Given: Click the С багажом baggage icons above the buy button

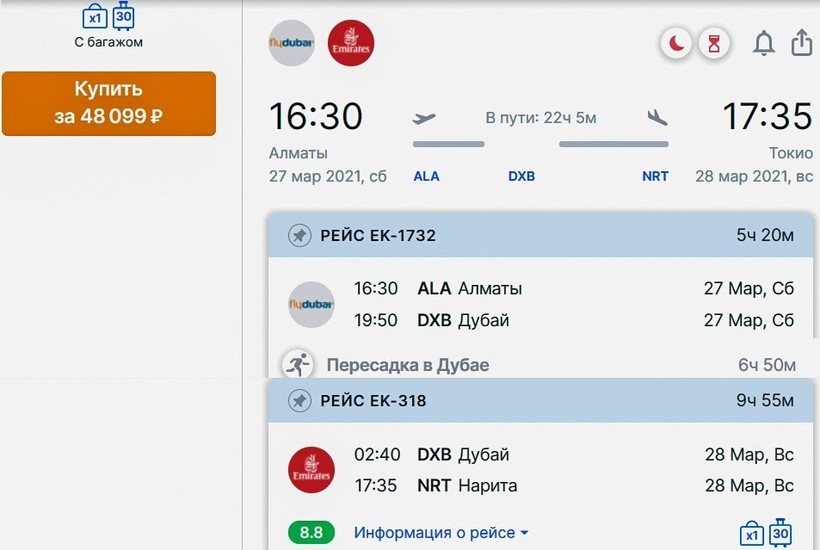Looking at the screenshot, I should tap(108, 17).
